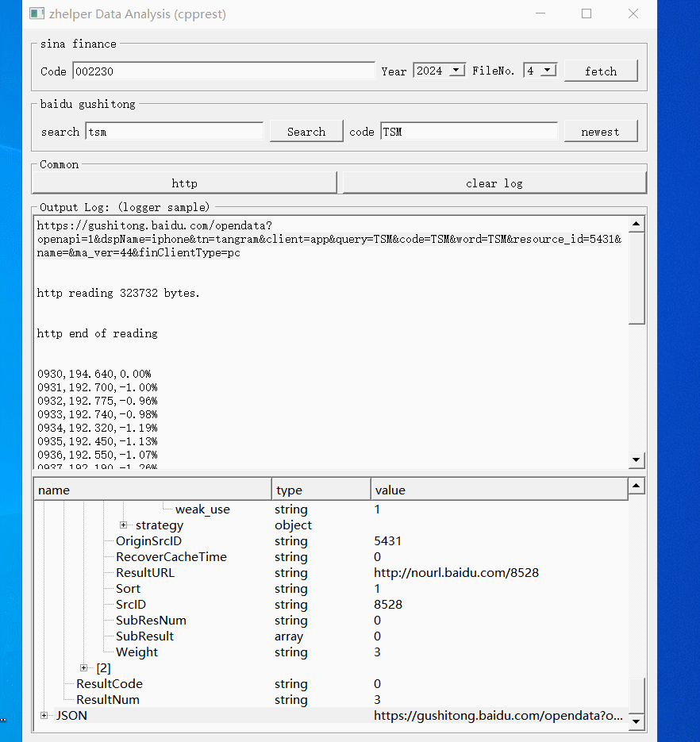
Task: Click the name column header
Action: click(x=152, y=490)
